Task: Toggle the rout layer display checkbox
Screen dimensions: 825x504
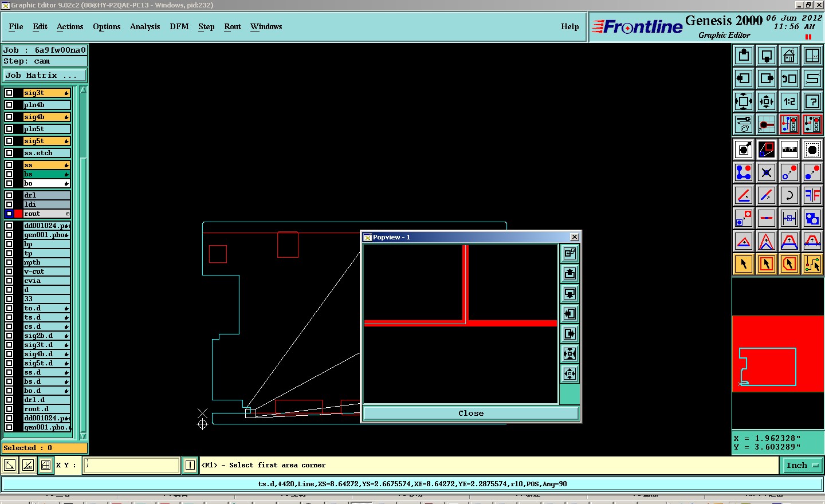Action: (x=9, y=214)
